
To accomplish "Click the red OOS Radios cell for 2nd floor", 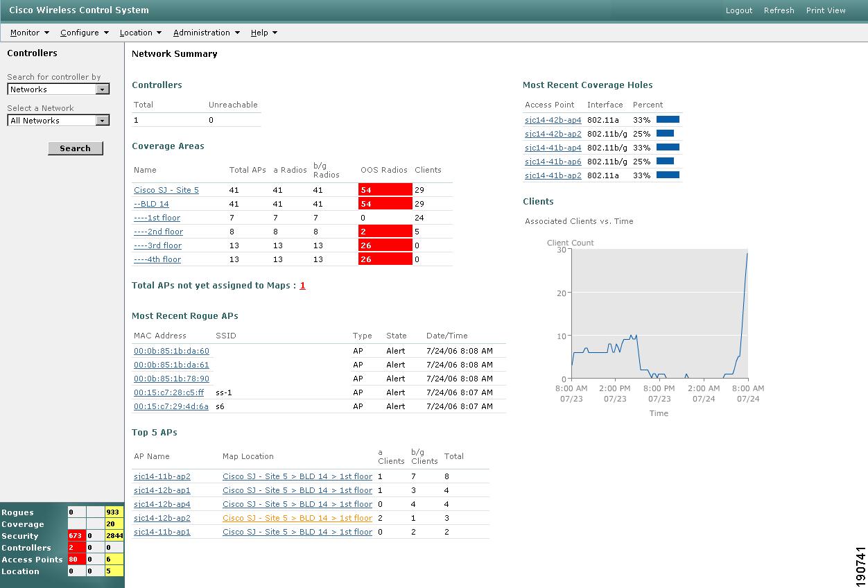I will coord(385,232).
